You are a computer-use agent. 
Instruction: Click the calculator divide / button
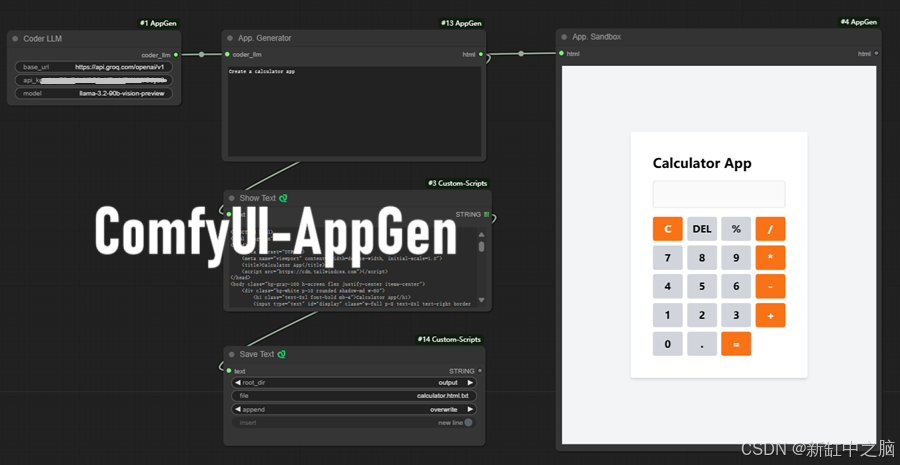pyautogui.click(x=770, y=229)
